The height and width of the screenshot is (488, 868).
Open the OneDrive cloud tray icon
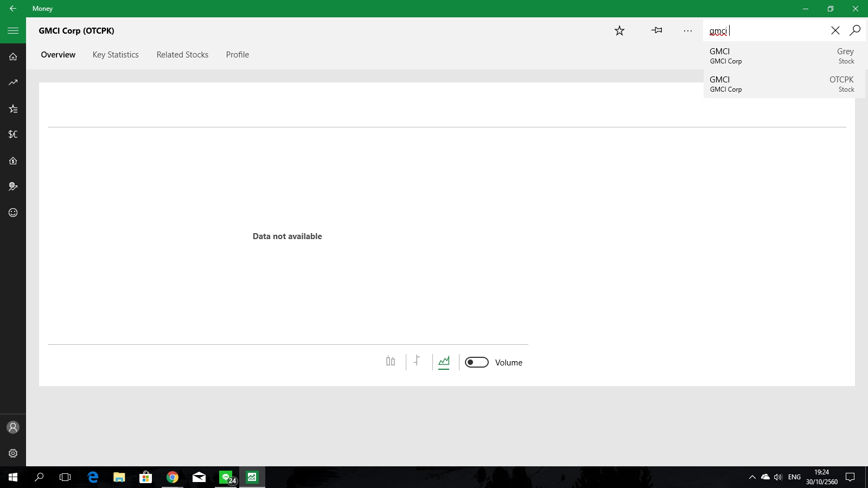(765, 477)
